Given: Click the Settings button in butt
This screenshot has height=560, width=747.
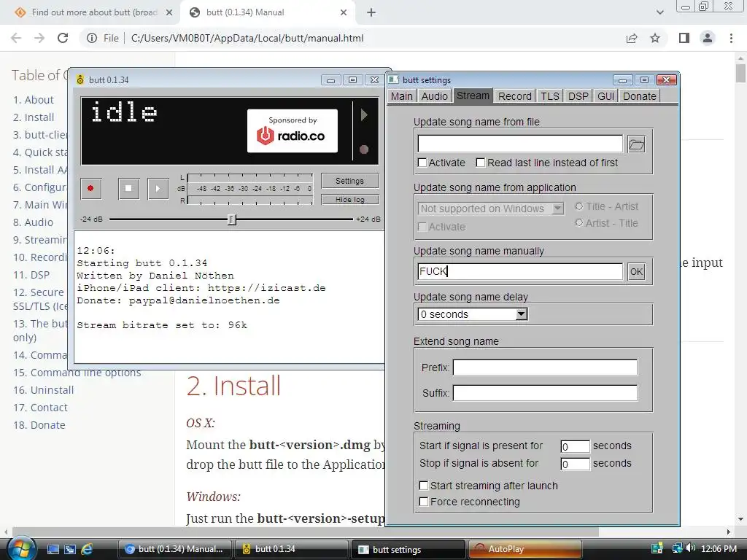Looking at the screenshot, I should point(349,181).
